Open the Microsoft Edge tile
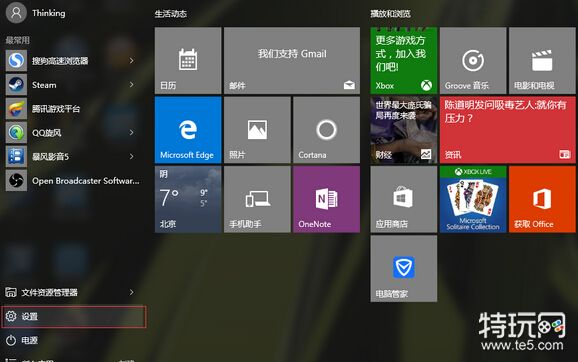Screen dimensions: 578x362 [188, 130]
